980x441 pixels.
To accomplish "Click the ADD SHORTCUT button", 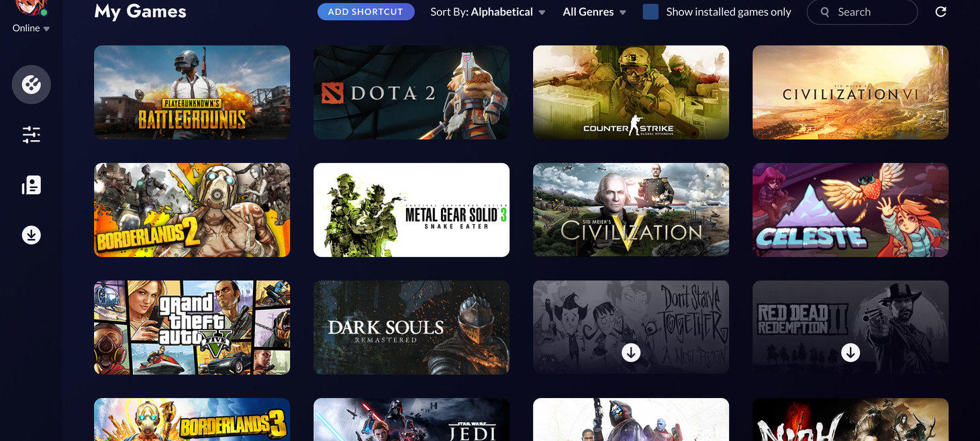I will click(366, 11).
